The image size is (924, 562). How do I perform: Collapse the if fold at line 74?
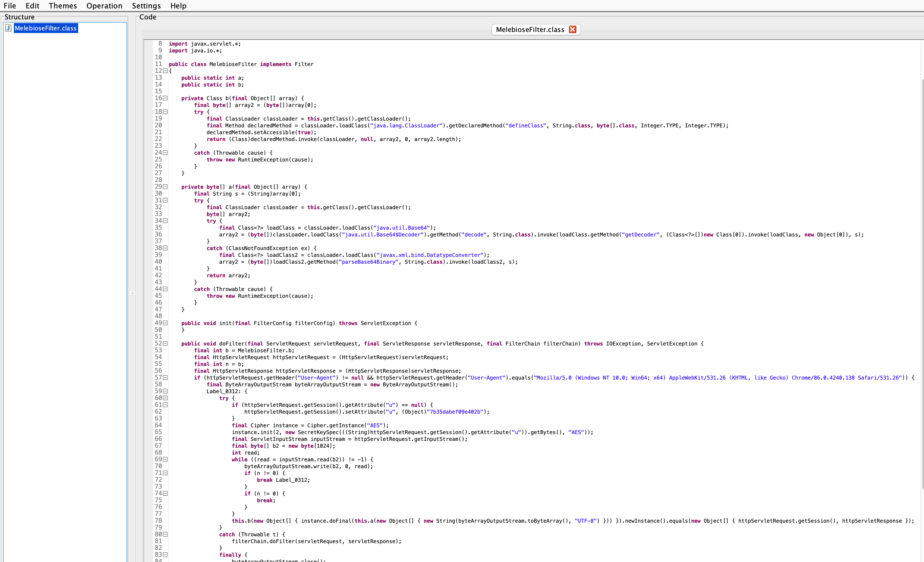point(165,493)
